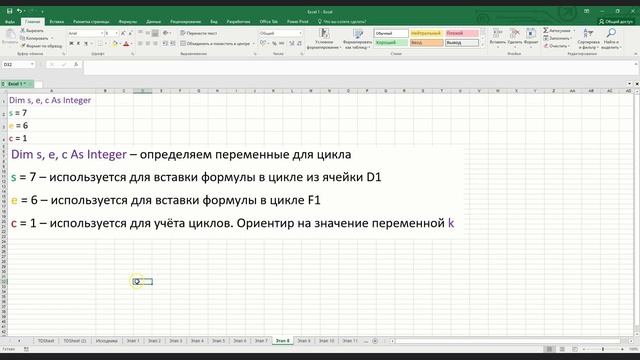Click the increase indent icon
640x360 pixels.
click(x=173, y=43)
